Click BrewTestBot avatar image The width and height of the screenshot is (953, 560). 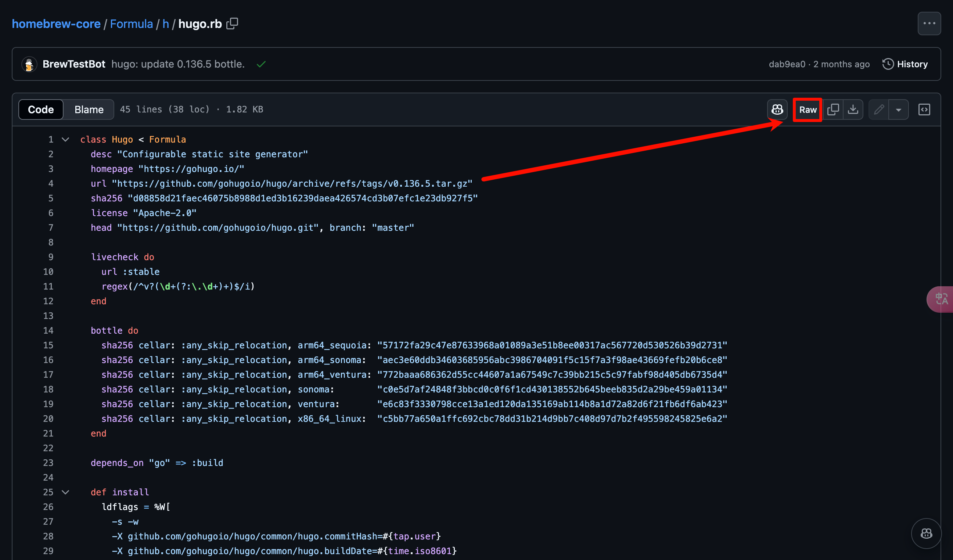pyautogui.click(x=29, y=64)
